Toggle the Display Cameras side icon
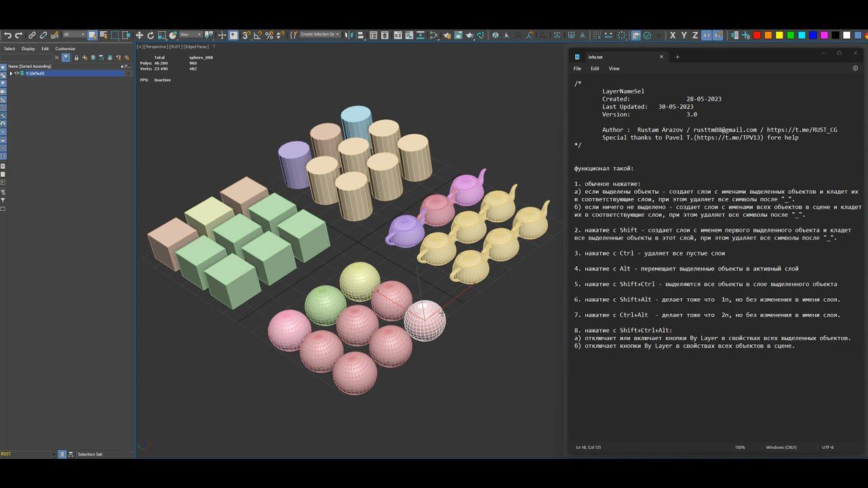 3,91
